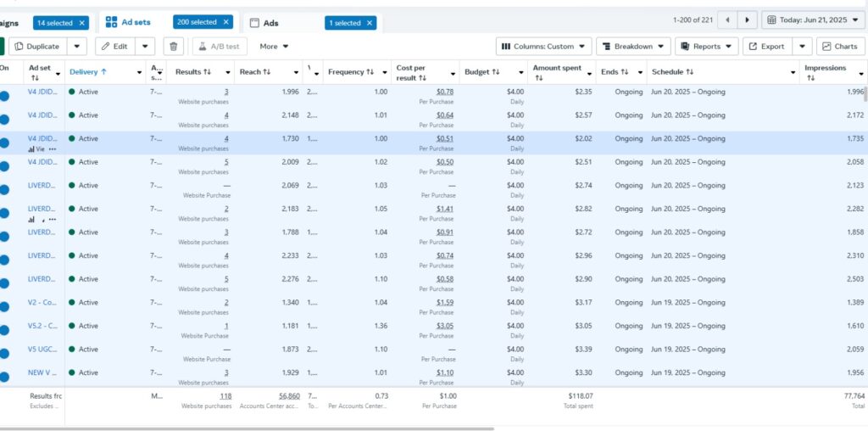Click the Ads tab window icon
The height and width of the screenshot is (431, 868).
(254, 23)
